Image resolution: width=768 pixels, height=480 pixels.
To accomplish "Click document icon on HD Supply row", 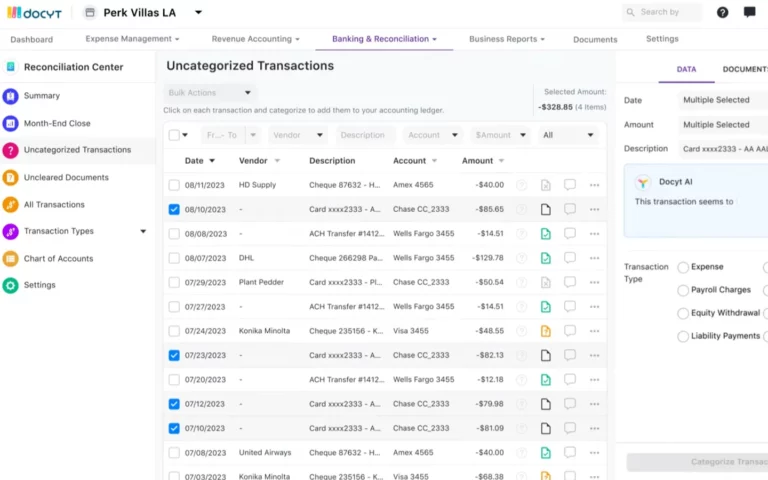I will click(x=546, y=185).
